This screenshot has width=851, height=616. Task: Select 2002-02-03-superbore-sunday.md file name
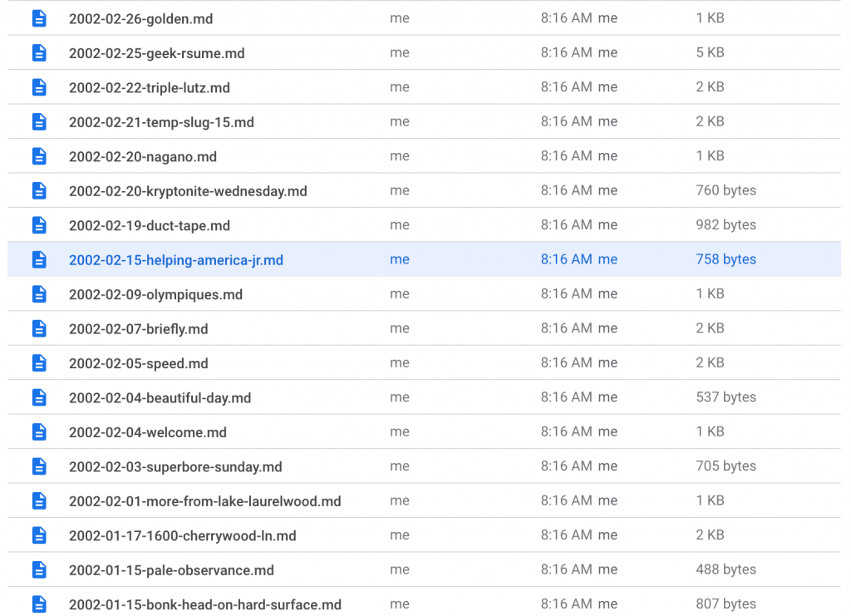[x=175, y=467]
